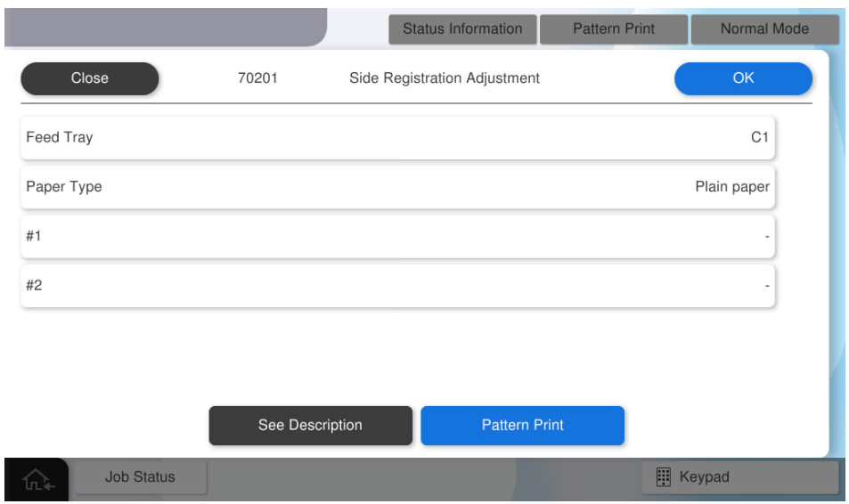849x504 pixels.
Task: Tap the dash value in row #2
Action: [x=765, y=287]
